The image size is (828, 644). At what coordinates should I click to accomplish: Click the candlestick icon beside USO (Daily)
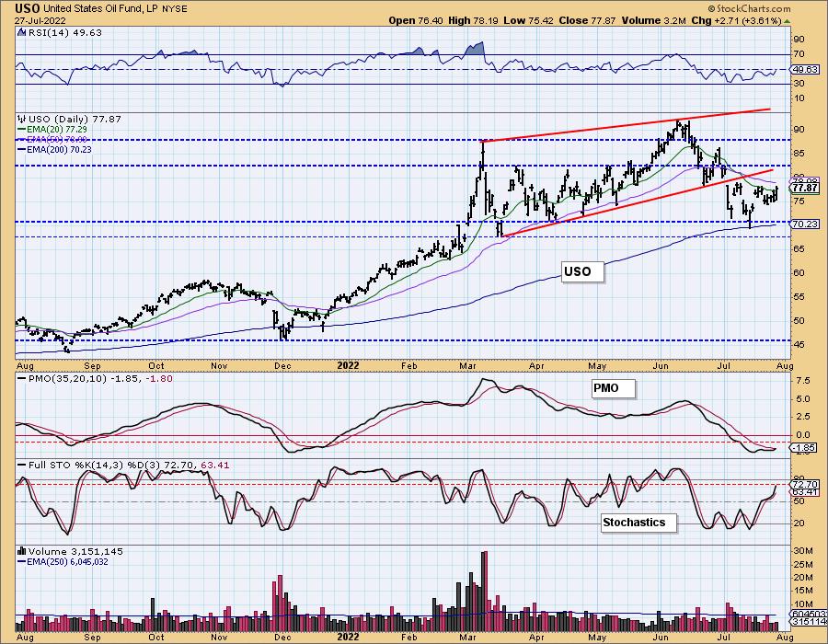point(22,120)
